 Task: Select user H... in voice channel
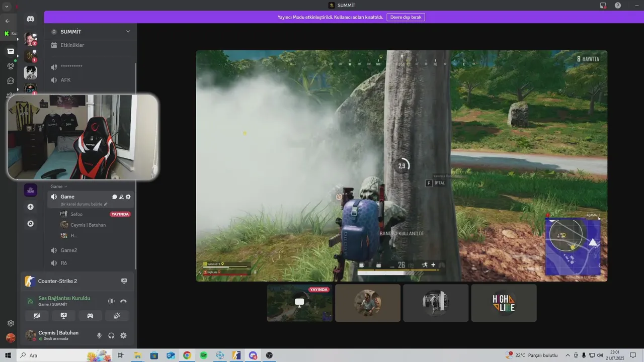point(74,235)
